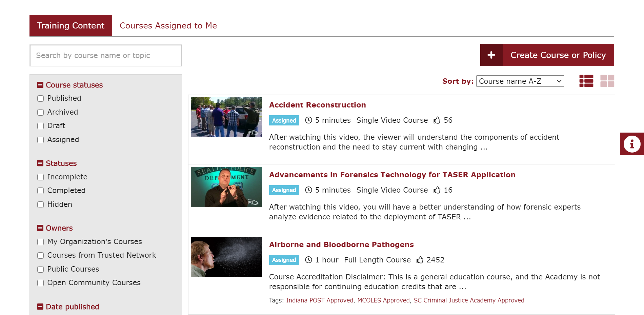Viewport: 644px width, 315px height.
Task: Switch to list view layout icon
Action: pos(586,81)
